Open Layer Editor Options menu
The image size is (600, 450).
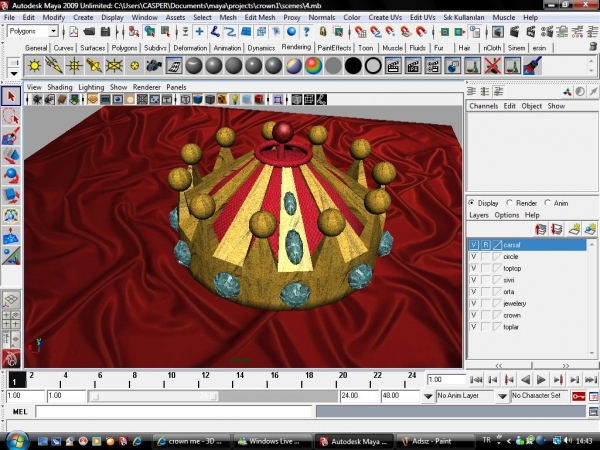coord(507,215)
